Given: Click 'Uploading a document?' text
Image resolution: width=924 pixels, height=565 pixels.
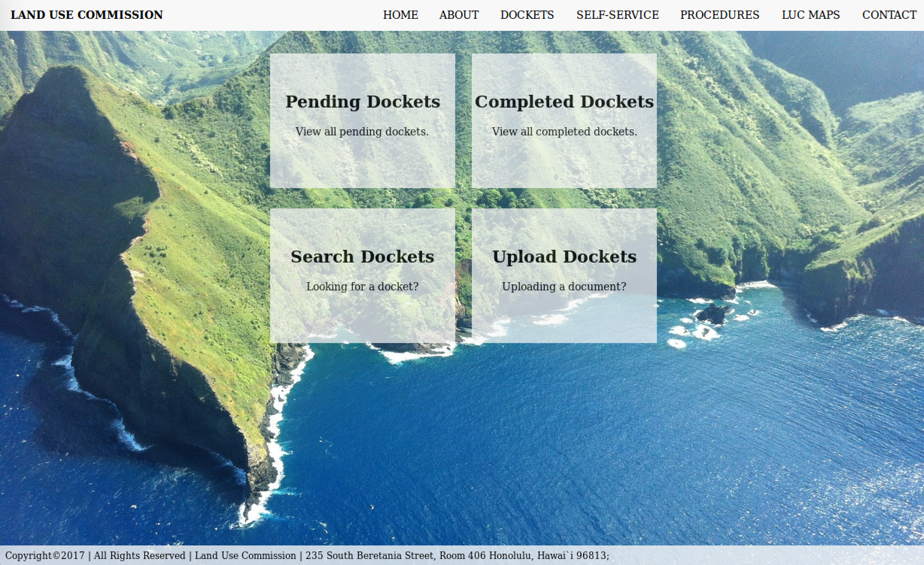Looking at the screenshot, I should [564, 287].
